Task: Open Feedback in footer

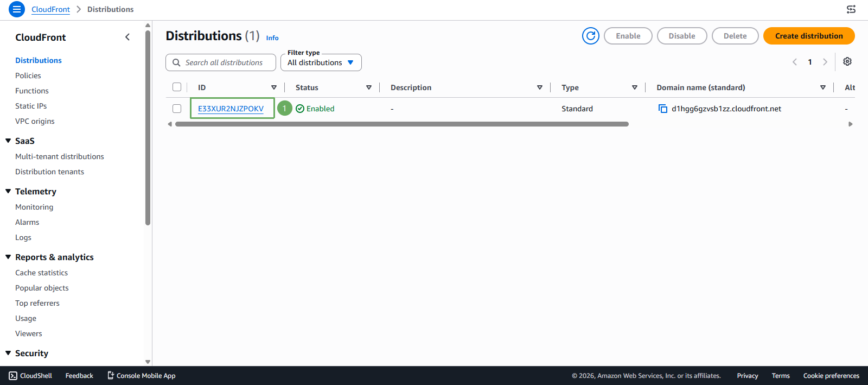Action: coord(79,376)
